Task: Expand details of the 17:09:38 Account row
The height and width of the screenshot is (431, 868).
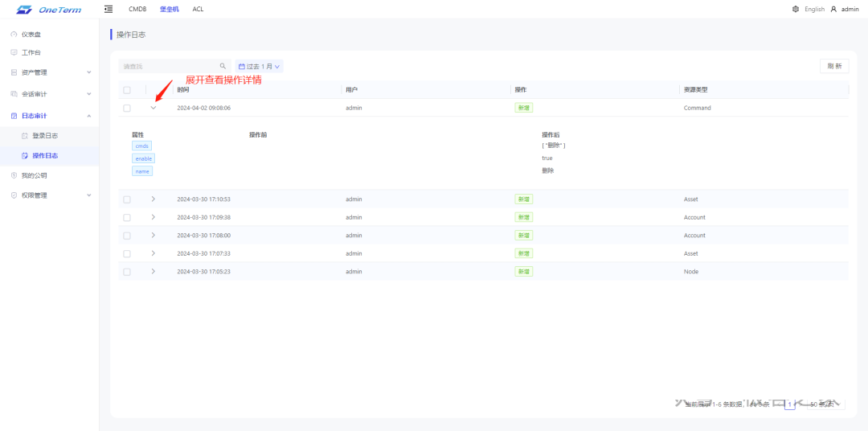Action: (x=154, y=216)
